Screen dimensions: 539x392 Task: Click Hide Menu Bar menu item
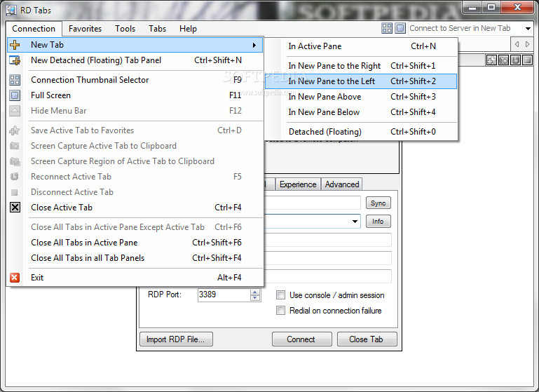pyautogui.click(x=135, y=111)
